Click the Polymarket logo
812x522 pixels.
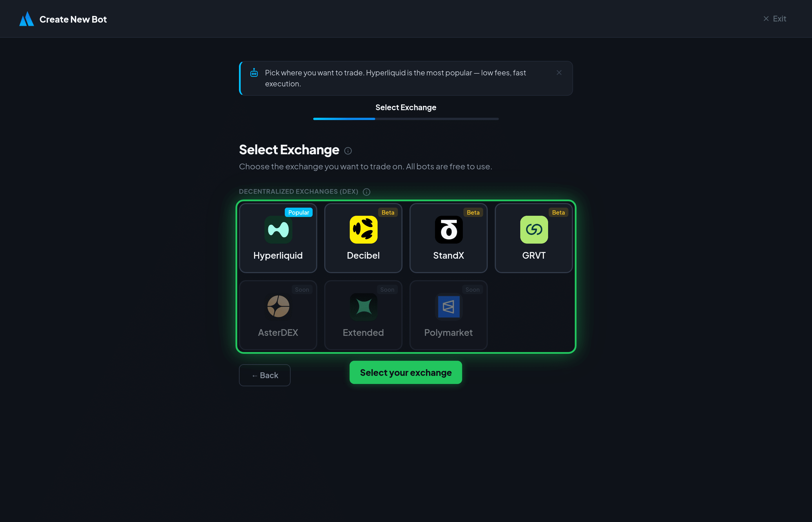point(449,307)
